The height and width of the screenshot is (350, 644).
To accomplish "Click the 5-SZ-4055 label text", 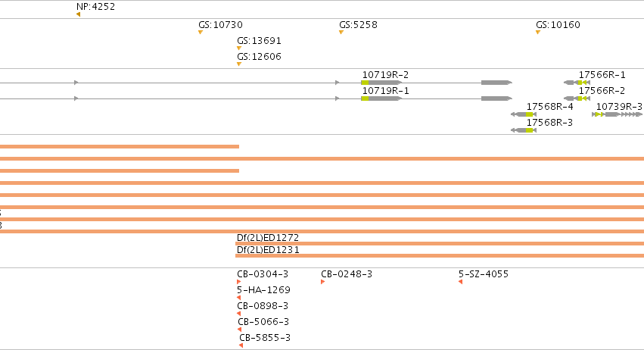I will (x=484, y=274).
